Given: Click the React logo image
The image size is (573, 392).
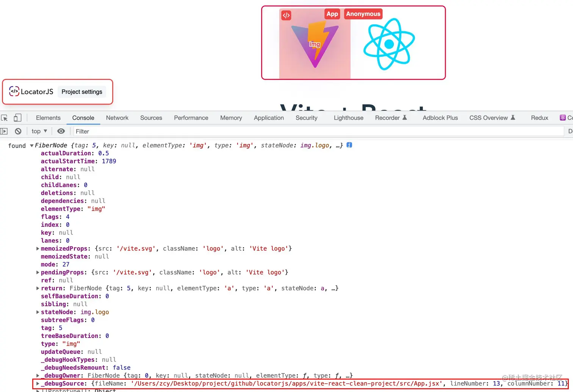Looking at the screenshot, I should [x=389, y=44].
